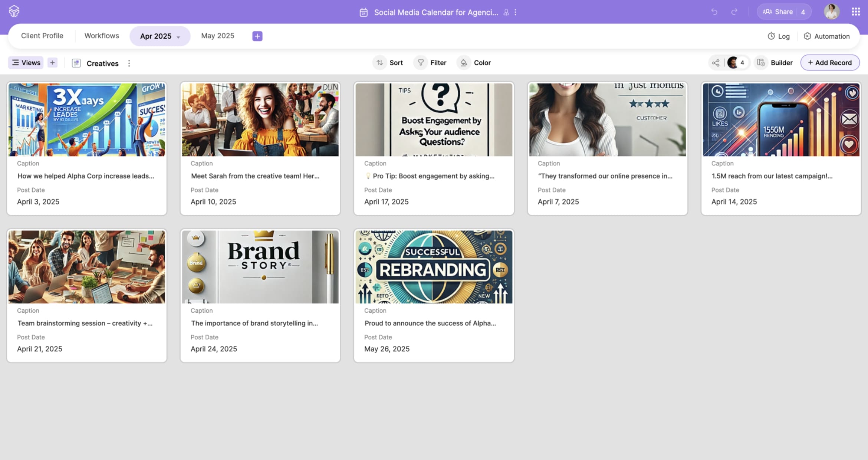
Task: Click the undo arrow icon
Action: click(x=714, y=12)
